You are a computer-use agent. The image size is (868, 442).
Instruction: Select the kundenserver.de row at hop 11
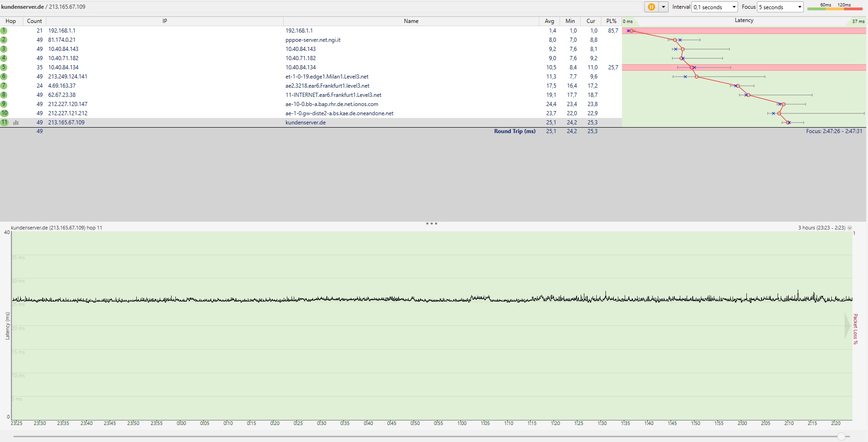coord(305,123)
